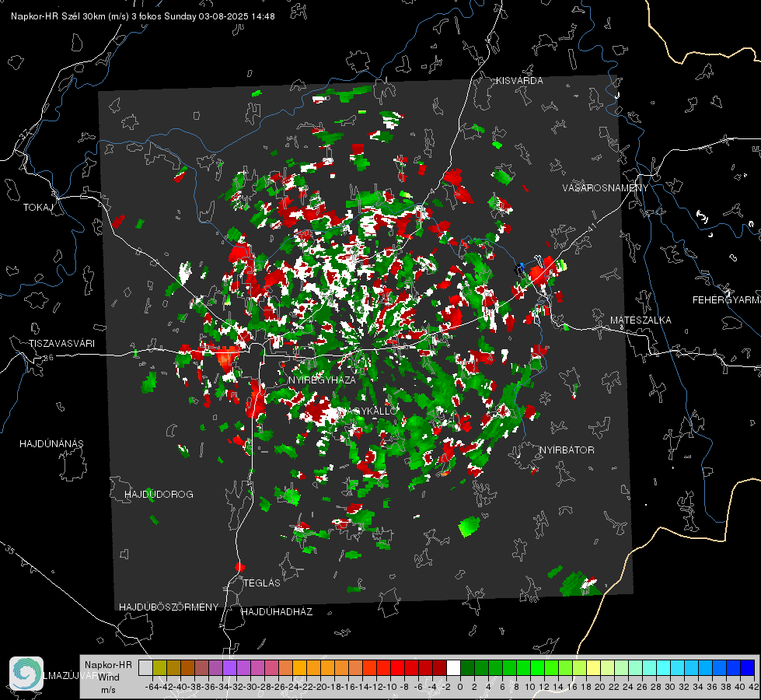Click the TOKAJ town label
The image size is (761, 700).
tap(38, 208)
